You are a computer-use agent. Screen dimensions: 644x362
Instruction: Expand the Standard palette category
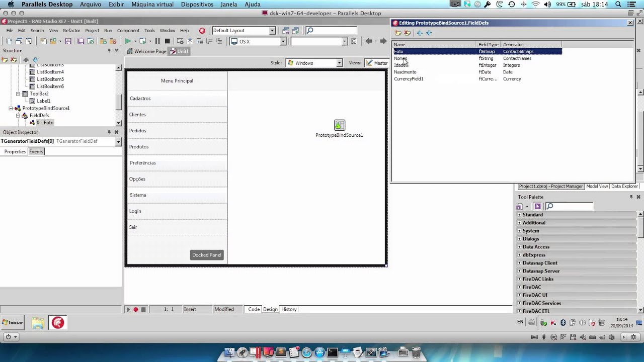519,215
